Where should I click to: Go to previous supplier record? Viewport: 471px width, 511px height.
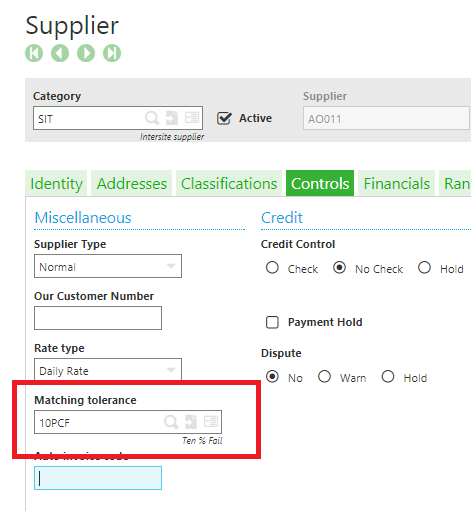[60, 53]
